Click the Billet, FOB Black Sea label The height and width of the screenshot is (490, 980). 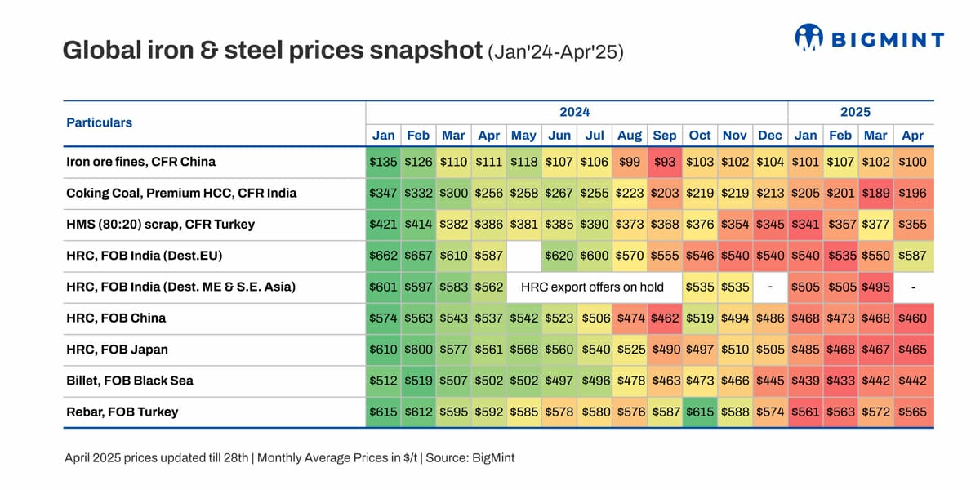(129, 381)
